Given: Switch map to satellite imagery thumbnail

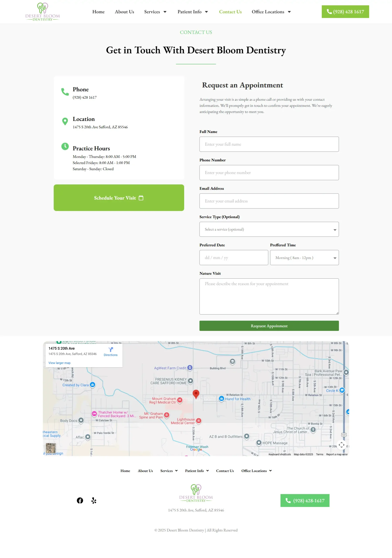Looking at the screenshot, I should coord(51,448).
